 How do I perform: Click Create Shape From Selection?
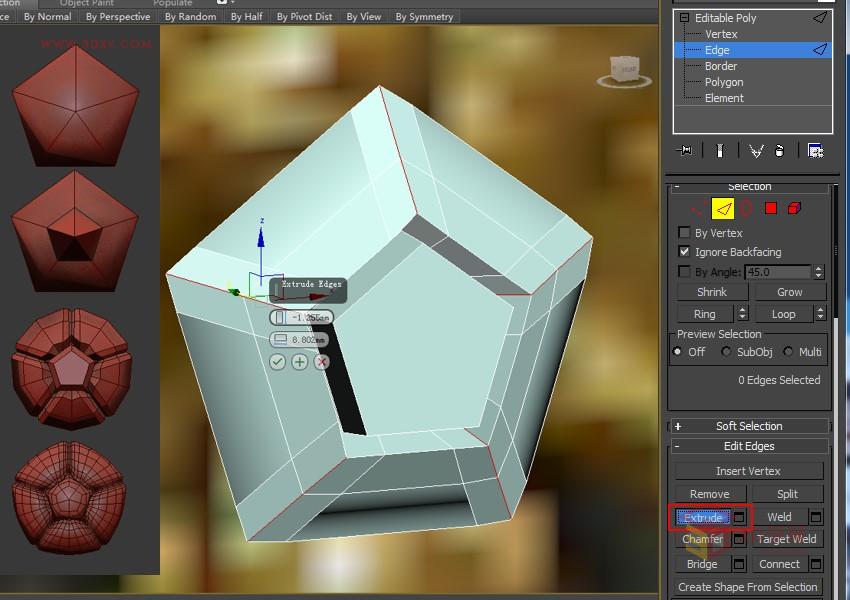point(747,587)
